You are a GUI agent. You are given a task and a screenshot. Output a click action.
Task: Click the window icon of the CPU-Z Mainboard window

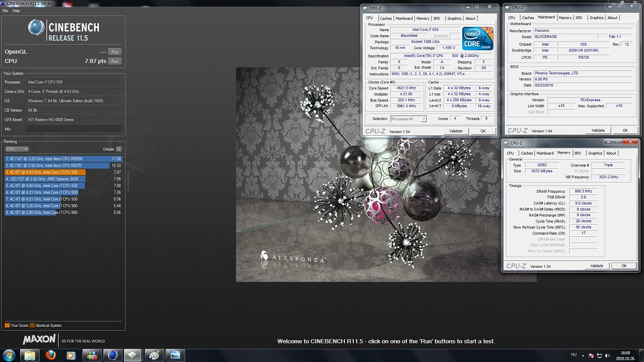tap(507, 7)
